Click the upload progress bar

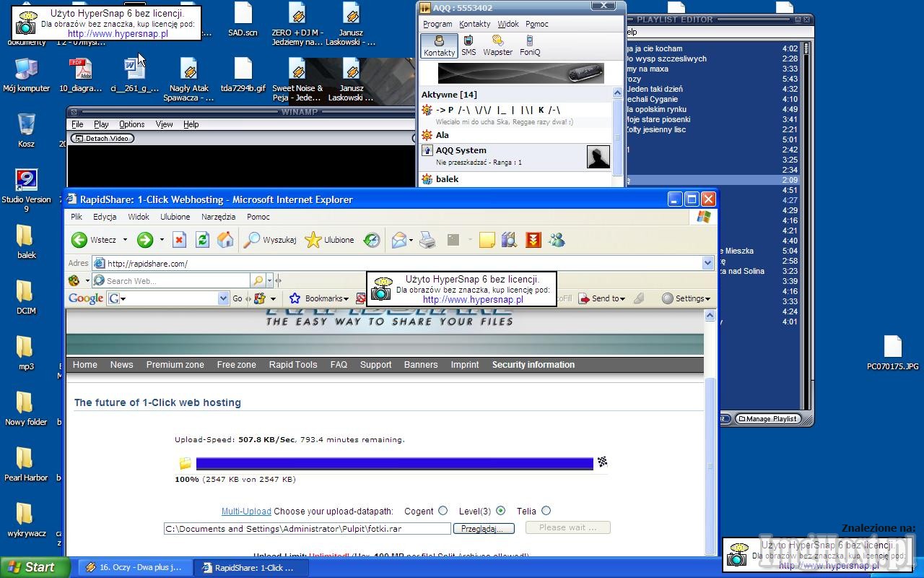[x=394, y=463]
